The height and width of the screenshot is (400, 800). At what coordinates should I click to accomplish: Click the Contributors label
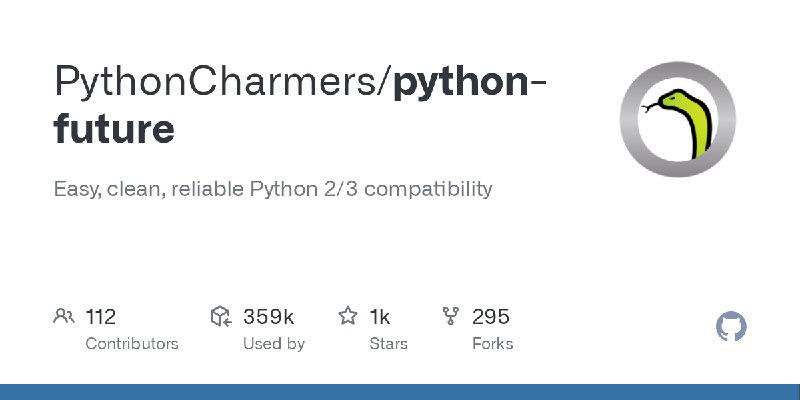[132, 344]
